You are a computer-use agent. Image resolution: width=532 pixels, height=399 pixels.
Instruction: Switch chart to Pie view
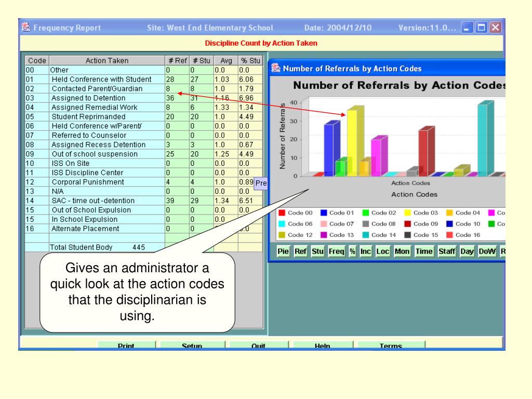coord(283,251)
